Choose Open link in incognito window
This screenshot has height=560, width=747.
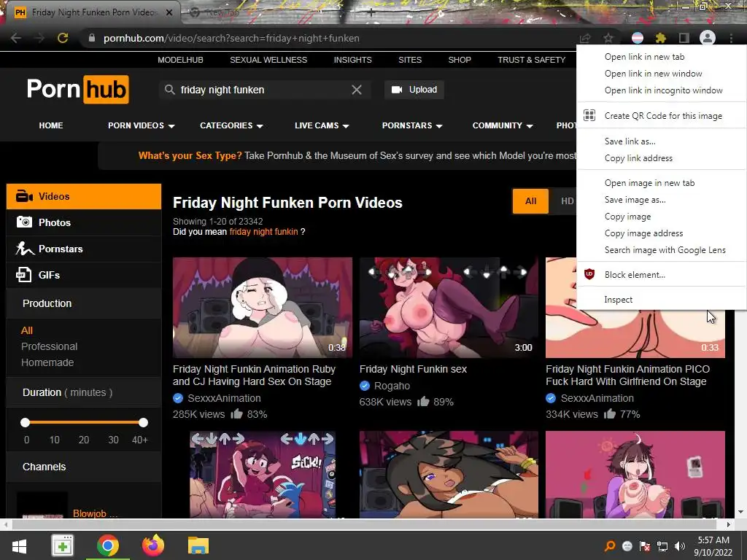[661, 90]
